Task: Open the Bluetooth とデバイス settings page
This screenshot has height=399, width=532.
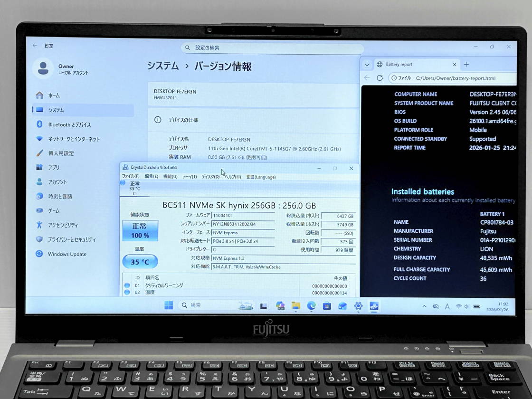Action: (x=69, y=124)
